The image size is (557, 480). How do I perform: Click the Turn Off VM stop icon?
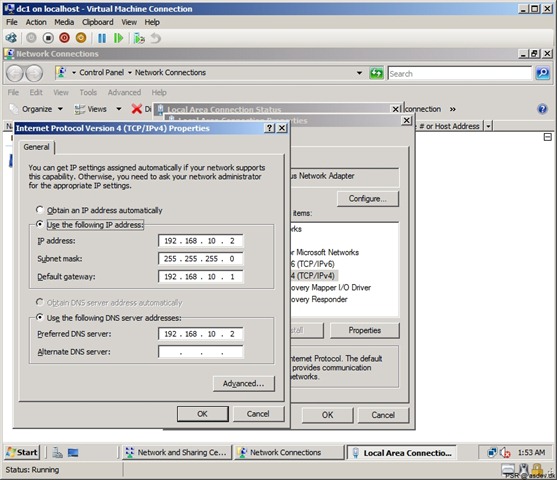[x=48, y=38]
